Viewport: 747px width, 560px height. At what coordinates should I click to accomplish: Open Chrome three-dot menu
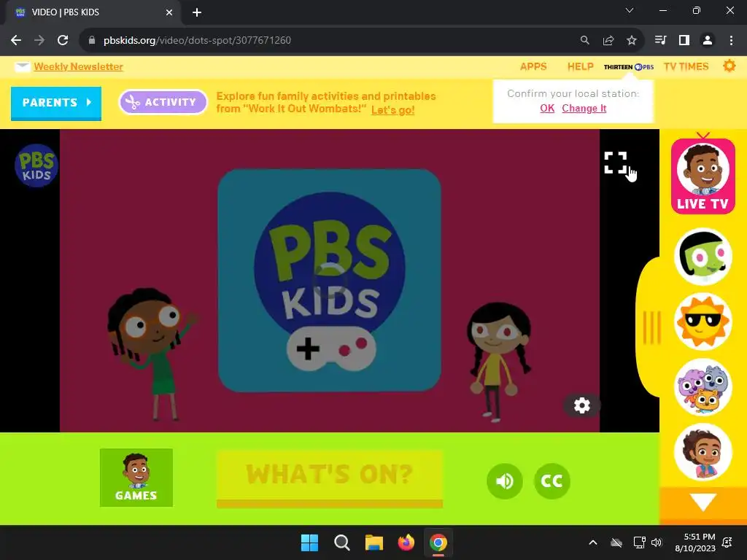tap(731, 40)
